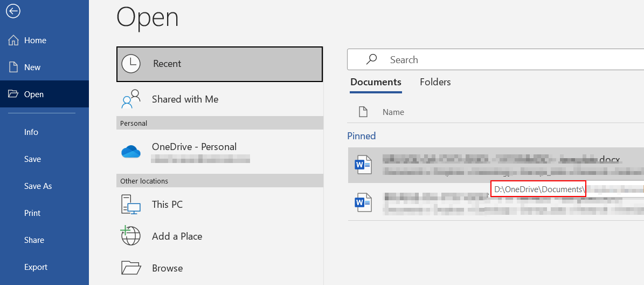The height and width of the screenshot is (285, 644).
Task: Select Shared with Me location
Action: click(x=220, y=99)
